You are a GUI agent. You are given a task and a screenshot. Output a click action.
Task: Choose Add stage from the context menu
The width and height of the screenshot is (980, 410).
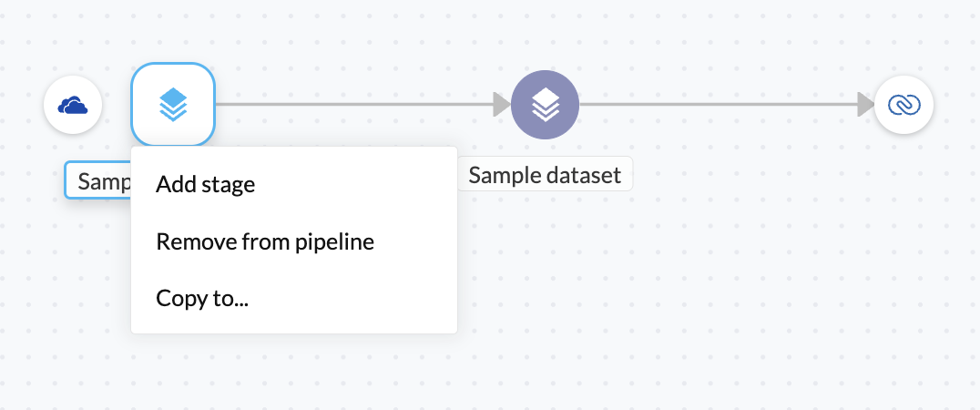[x=206, y=185]
